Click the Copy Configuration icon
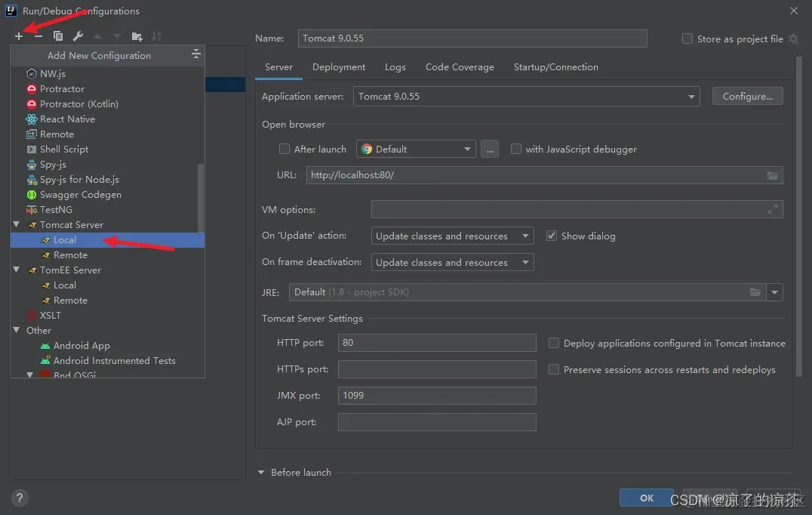This screenshot has width=812, height=515. [58, 36]
